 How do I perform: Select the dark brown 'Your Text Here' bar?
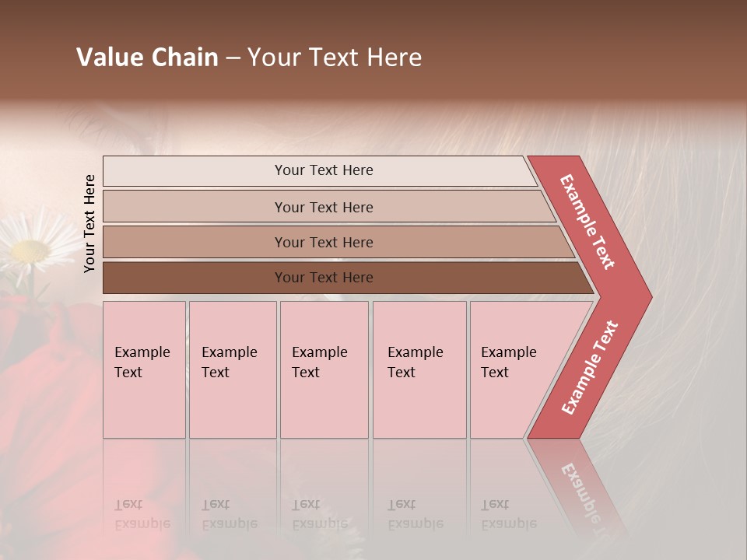tap(348, 278)
